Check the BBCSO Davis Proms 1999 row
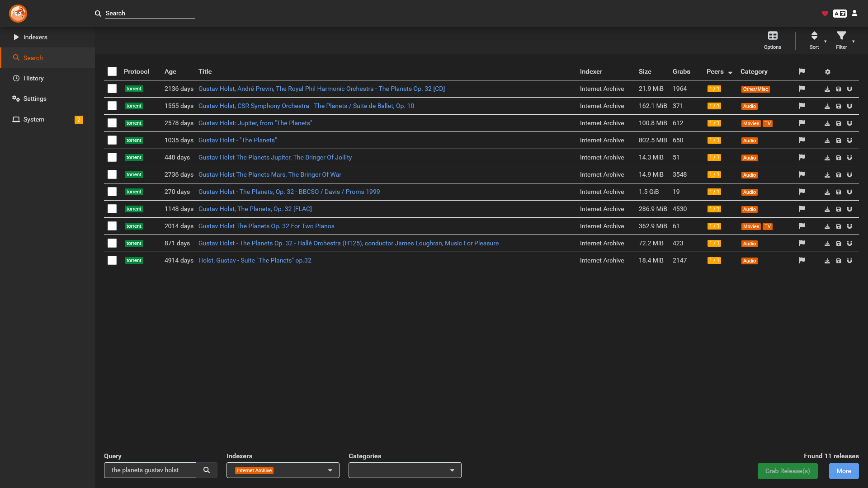This screenshot has height=488, width=868. coord(112,192)
